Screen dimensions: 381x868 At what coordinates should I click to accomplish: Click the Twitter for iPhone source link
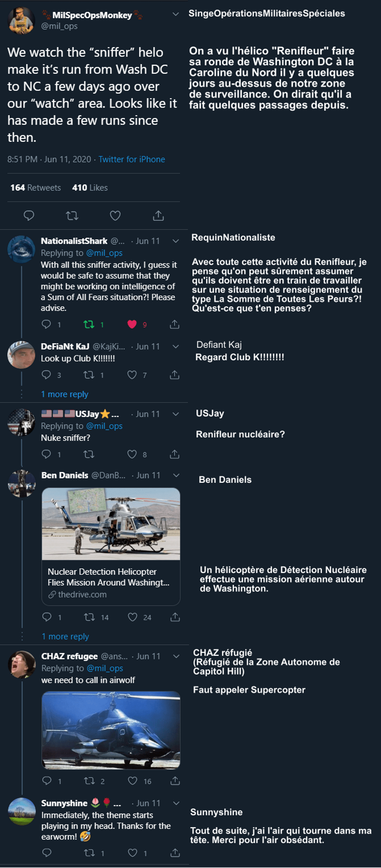pos(132,159)
